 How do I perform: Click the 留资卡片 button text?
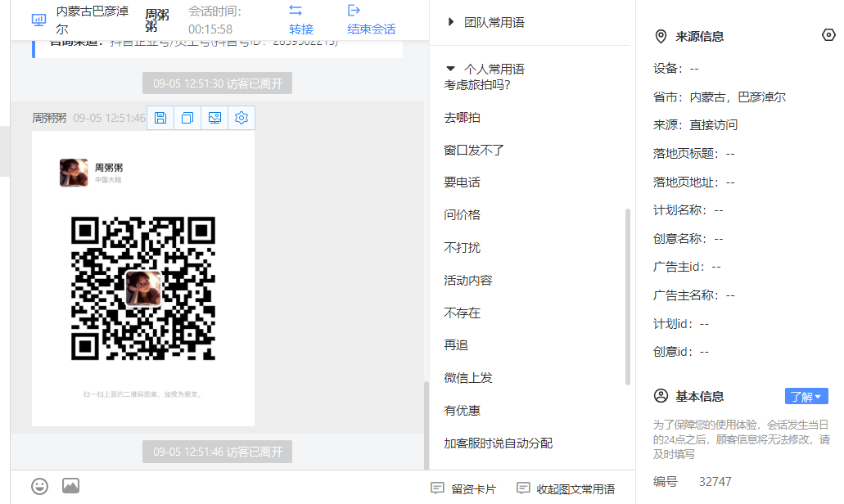(x=474, y=489)
